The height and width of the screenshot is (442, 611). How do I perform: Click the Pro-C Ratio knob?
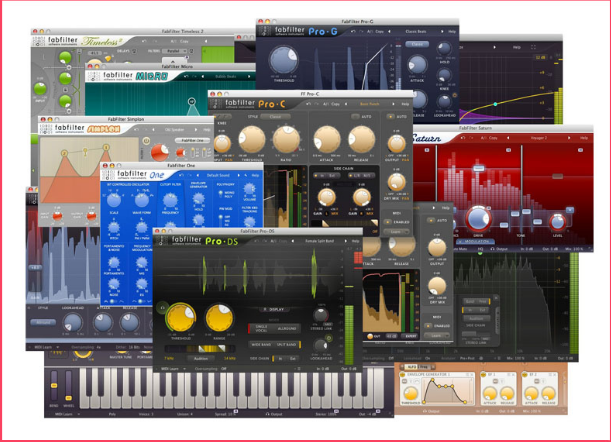point(287,139)
